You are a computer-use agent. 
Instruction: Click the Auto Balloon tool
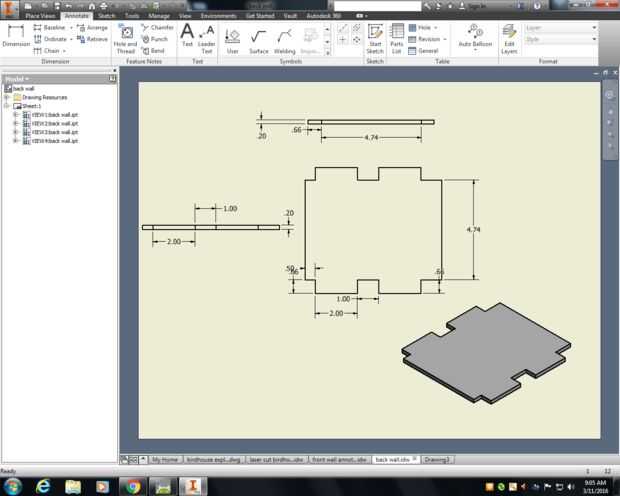pos(475,36)
